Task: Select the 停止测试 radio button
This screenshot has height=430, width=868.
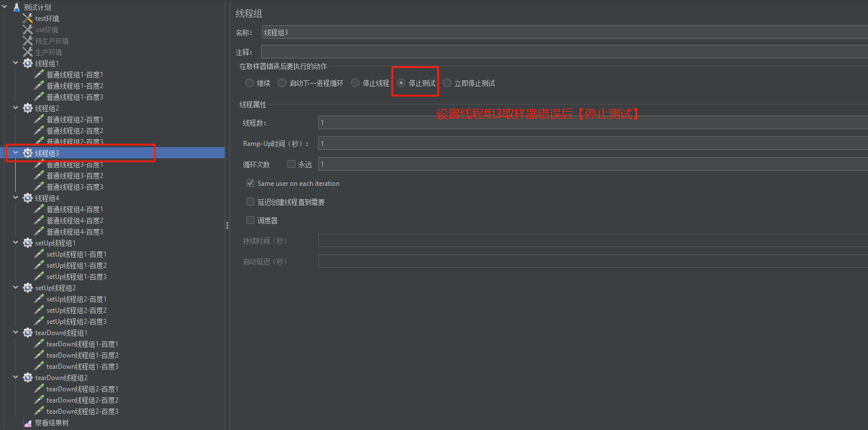Action: [401, 83]
